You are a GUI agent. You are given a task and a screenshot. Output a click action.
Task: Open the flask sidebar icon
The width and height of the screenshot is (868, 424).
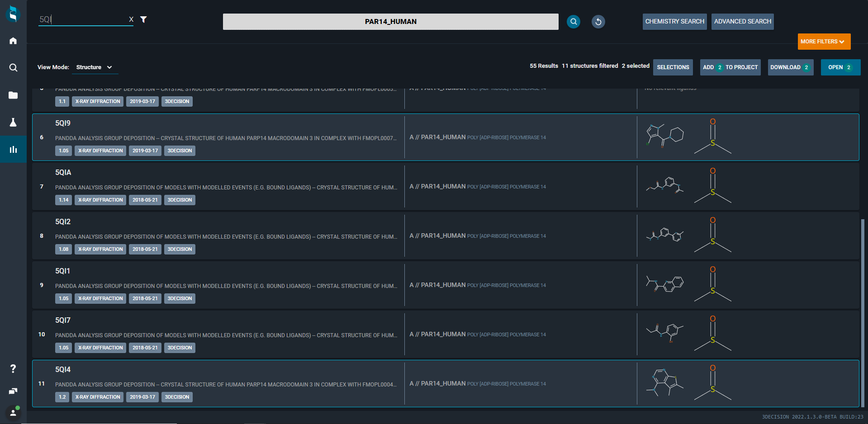click(x=13, y=122)
